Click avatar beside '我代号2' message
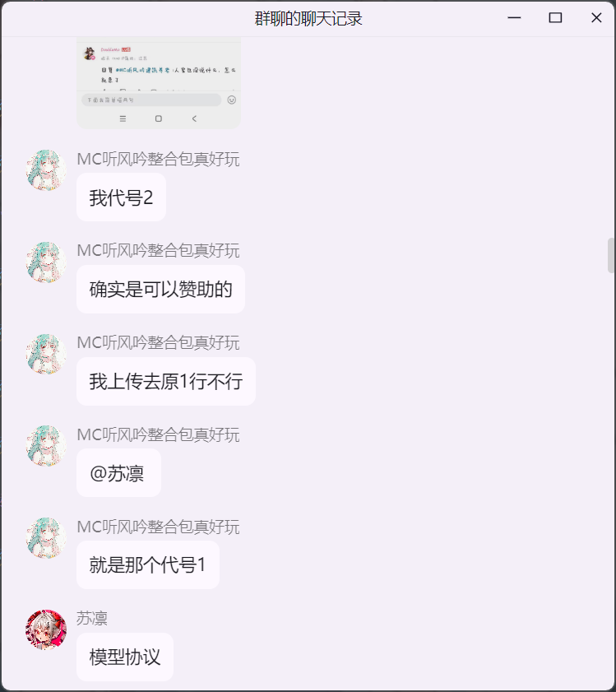Screen dimensions: 616x692 [46, 170]
